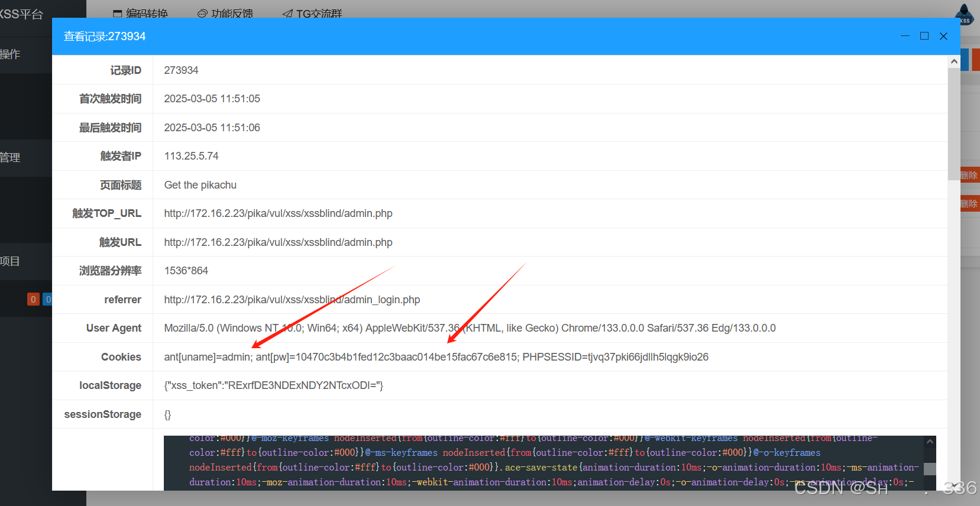Viewport: 980px width, 506px height.
Task: Select the Cookies value with PHPSESSID
Action: pos(436,357)
